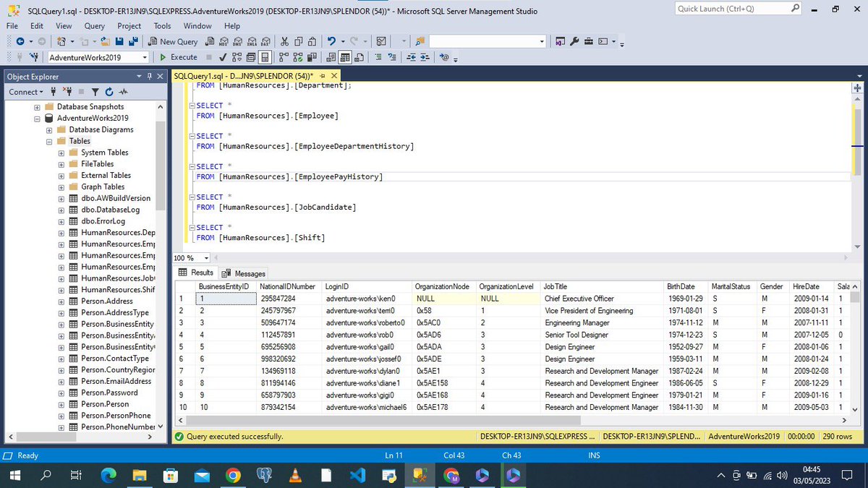Viewport: 868px width, 488px height.
Task: Switch to the Messages tab
Action: point(244,273)
